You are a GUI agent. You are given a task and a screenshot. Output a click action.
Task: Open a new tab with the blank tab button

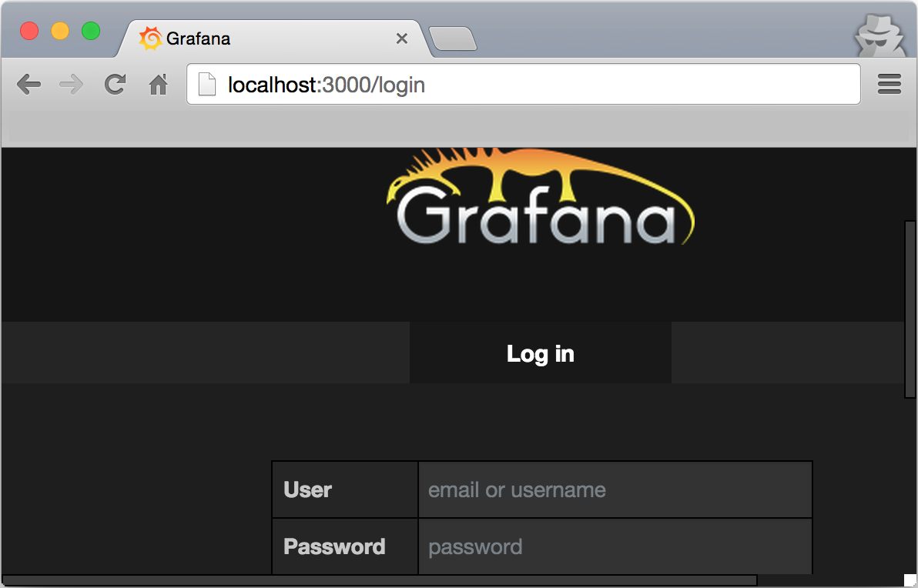click(453, 38)
